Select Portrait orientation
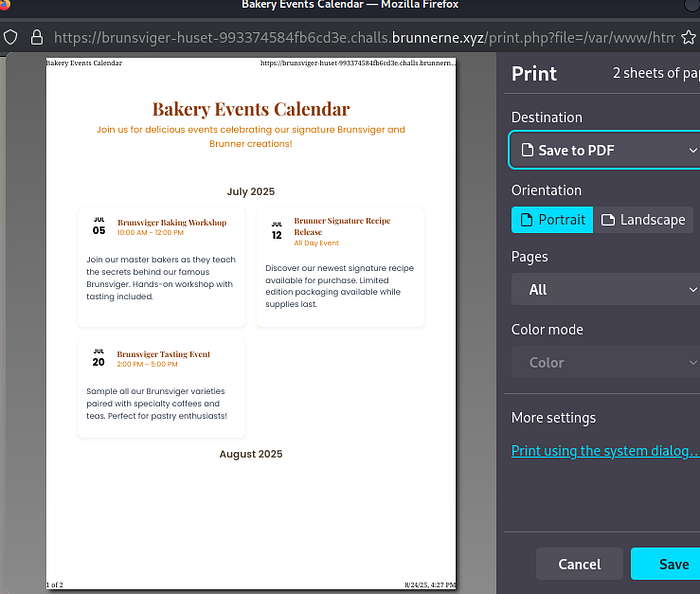The width and height of the screenshot is (700, 594). tap(551, 220)
